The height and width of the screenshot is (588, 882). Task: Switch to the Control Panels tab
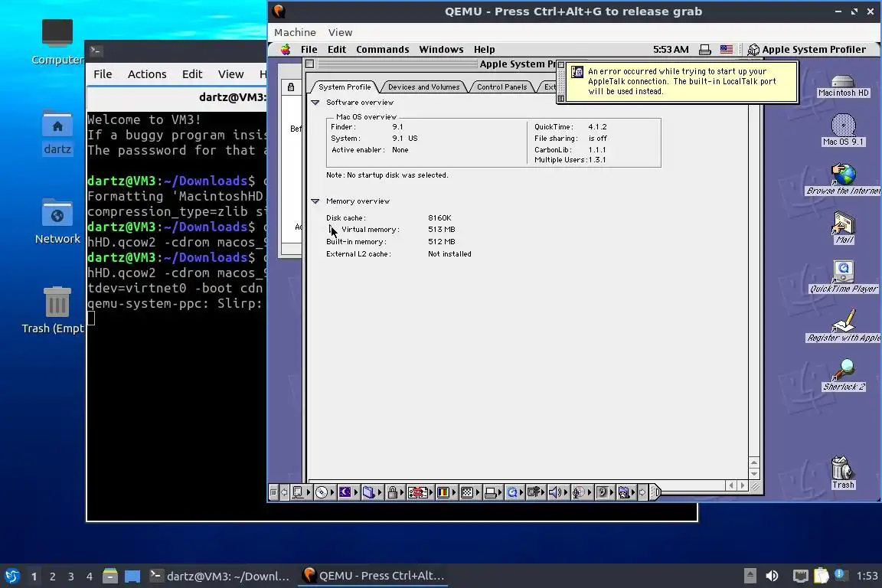501,87
